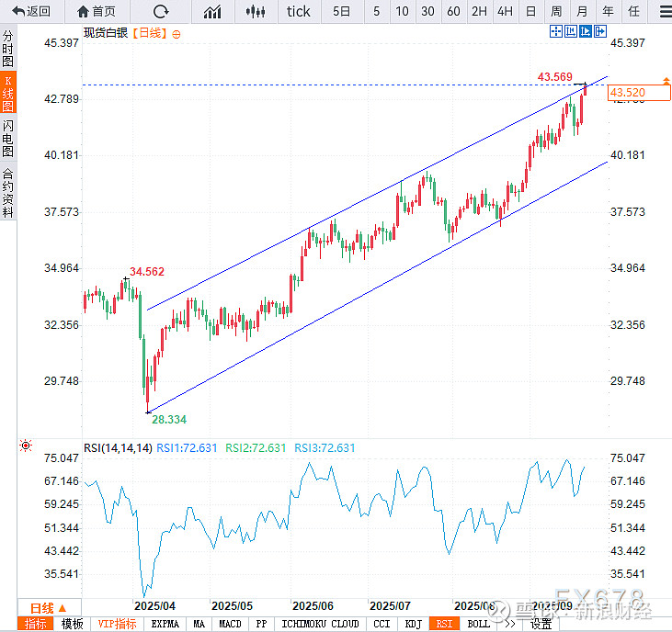
Task: Click the orange arrow above price tag
Action: tap(666, 80)
